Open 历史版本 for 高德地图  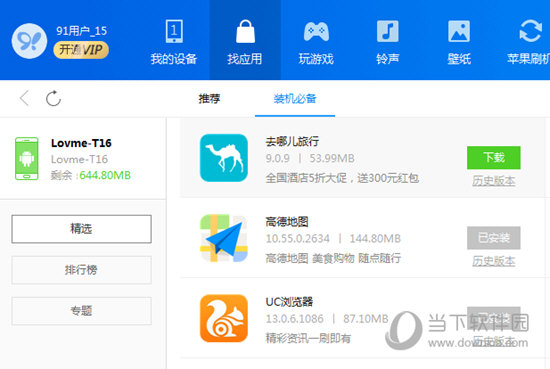tap(494, 261)
